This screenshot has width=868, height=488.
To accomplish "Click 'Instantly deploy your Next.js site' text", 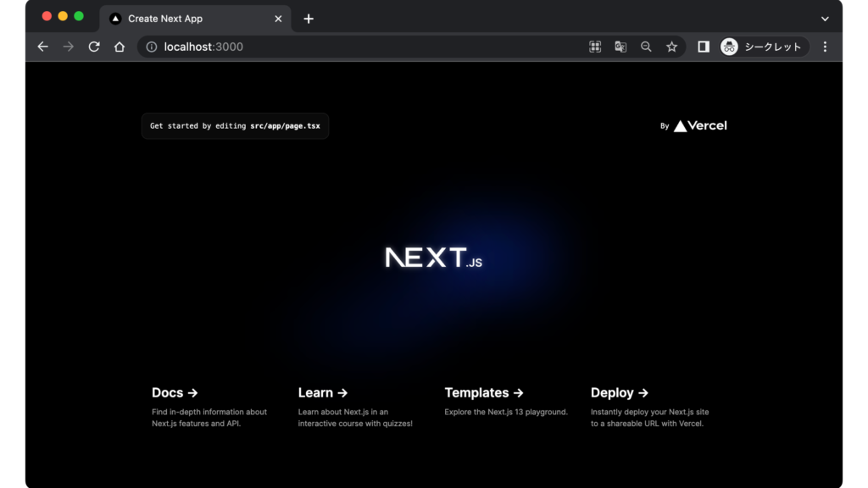I will (650, 412).
